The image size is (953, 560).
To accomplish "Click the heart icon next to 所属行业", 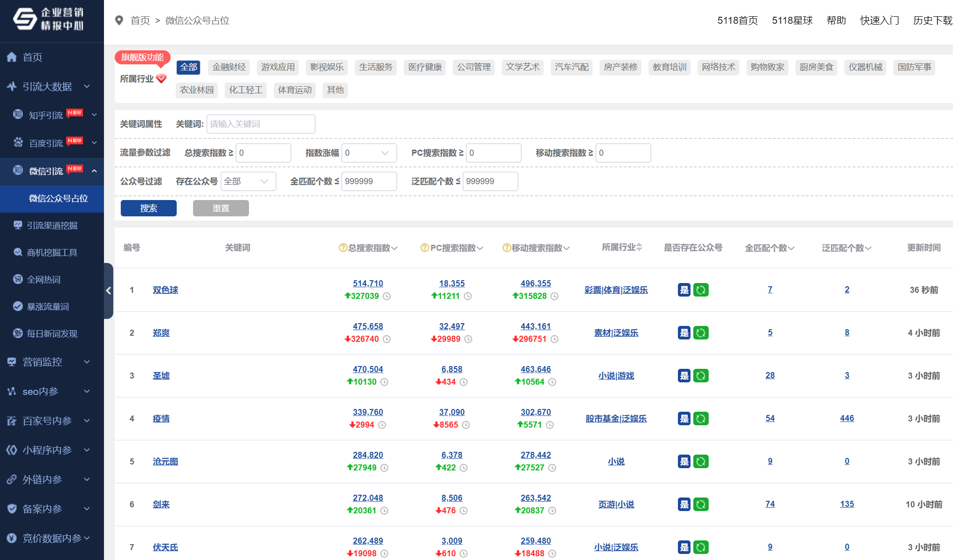I will click(160, 79).
